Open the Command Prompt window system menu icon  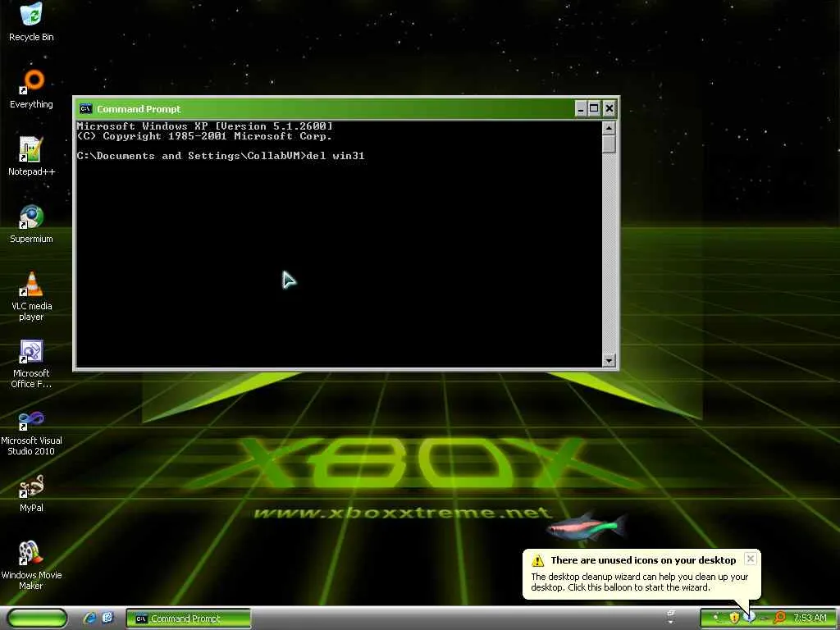click(x=85, y=109)
